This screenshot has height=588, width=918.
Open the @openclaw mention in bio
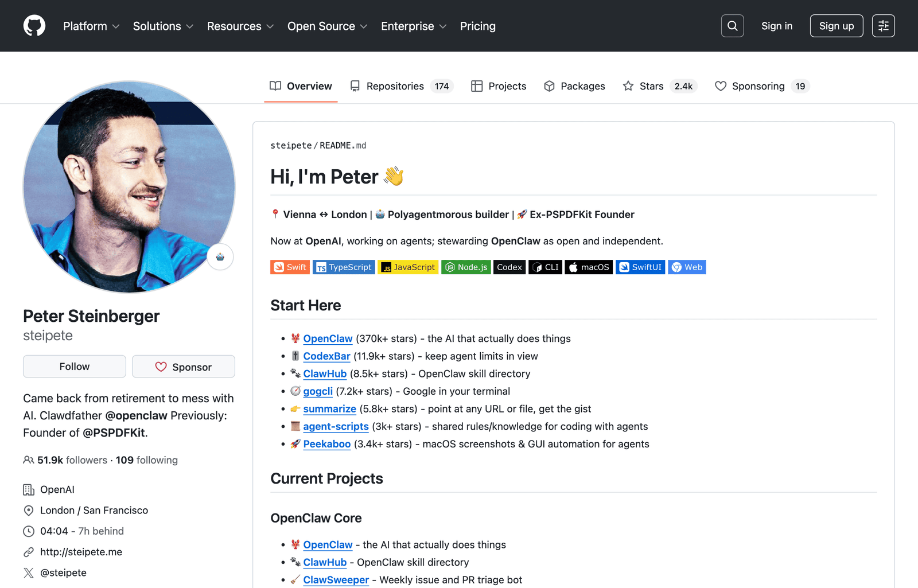(x=137, y=415)
